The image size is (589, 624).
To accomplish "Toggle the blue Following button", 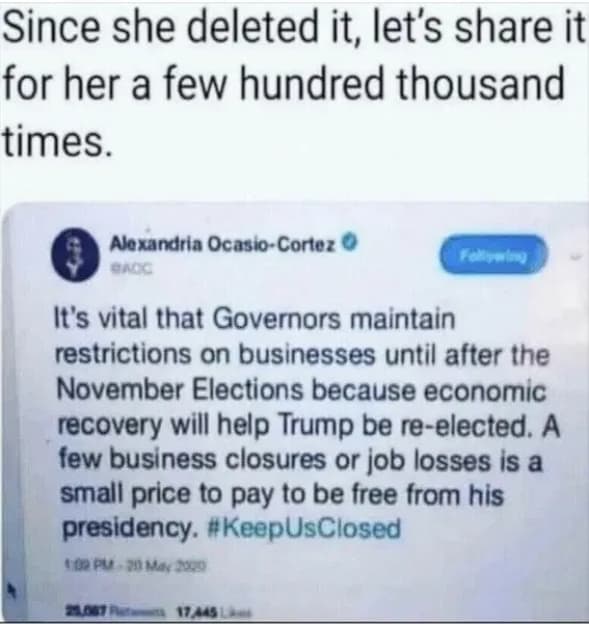I will [x=493, y=255].
